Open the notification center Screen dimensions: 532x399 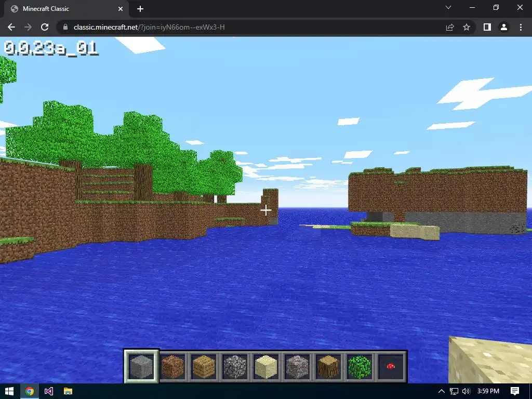tap(515, 391)
